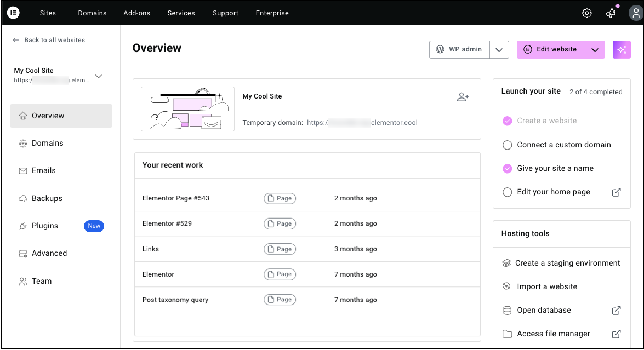The height and width of the screenshot is (350, 644).
Task: Open Elementor Page #543 from recent work
Action: point(176,198)
